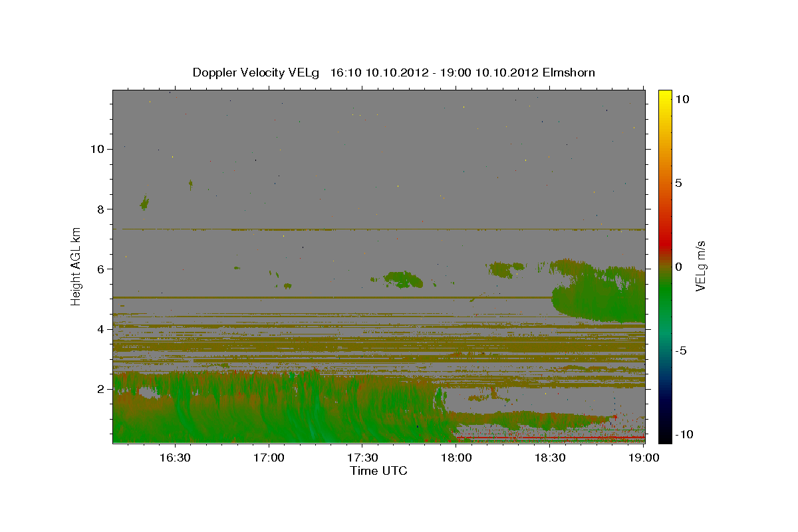
Task: Click the 18:00 time tick label
Action: coord(457,458)
